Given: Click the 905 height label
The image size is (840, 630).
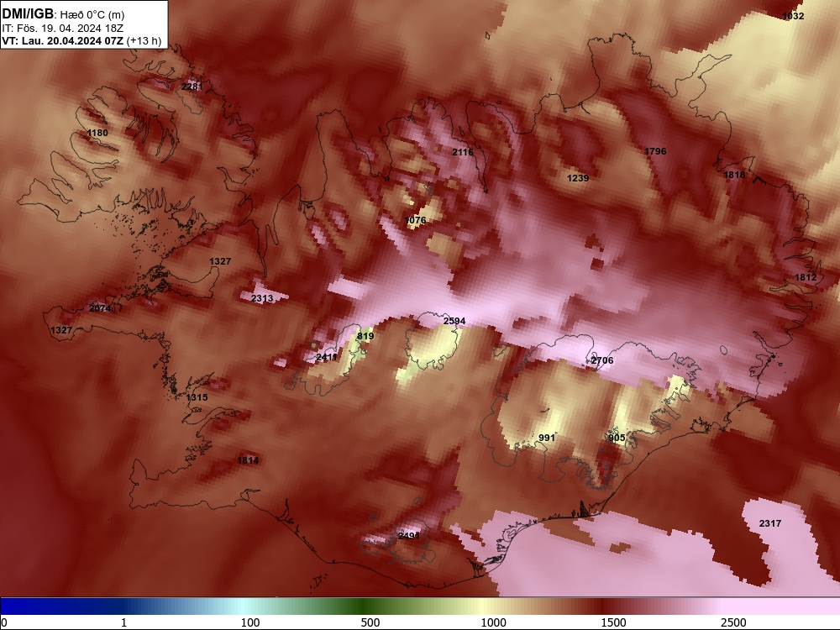Looking at the screenshot, I should (x=617, y=438).
